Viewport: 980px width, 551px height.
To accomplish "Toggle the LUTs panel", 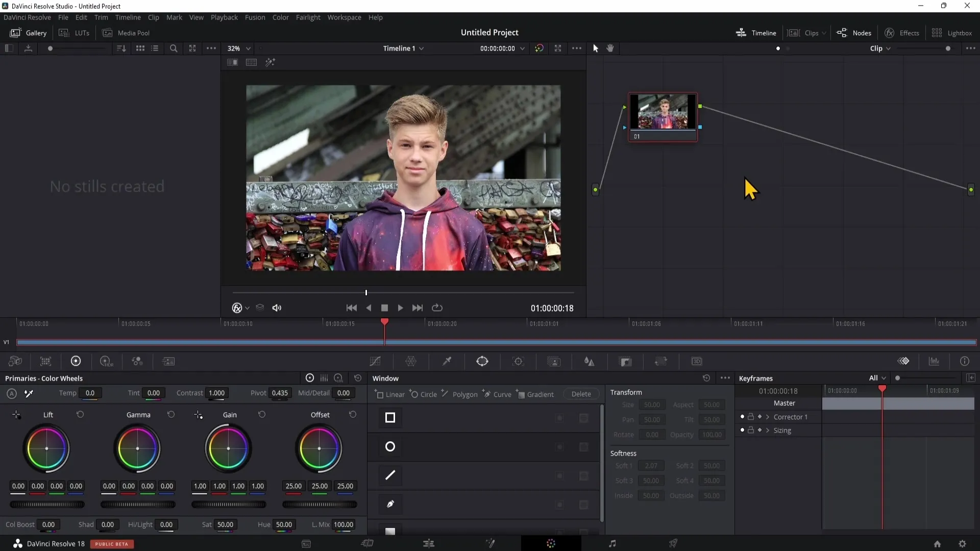I will [74, 33].
